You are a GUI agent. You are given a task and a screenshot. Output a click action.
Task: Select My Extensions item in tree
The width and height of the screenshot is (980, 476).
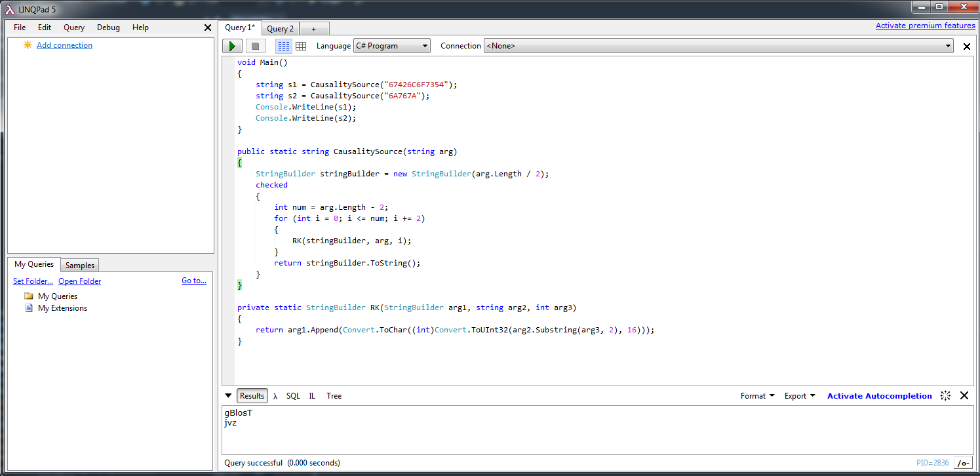pos(62,308)
